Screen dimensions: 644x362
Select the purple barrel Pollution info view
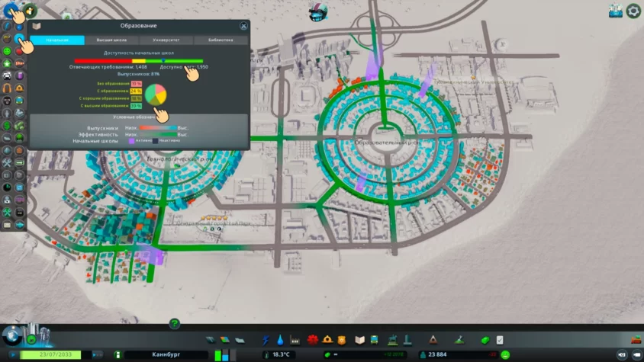click(19, 75)
